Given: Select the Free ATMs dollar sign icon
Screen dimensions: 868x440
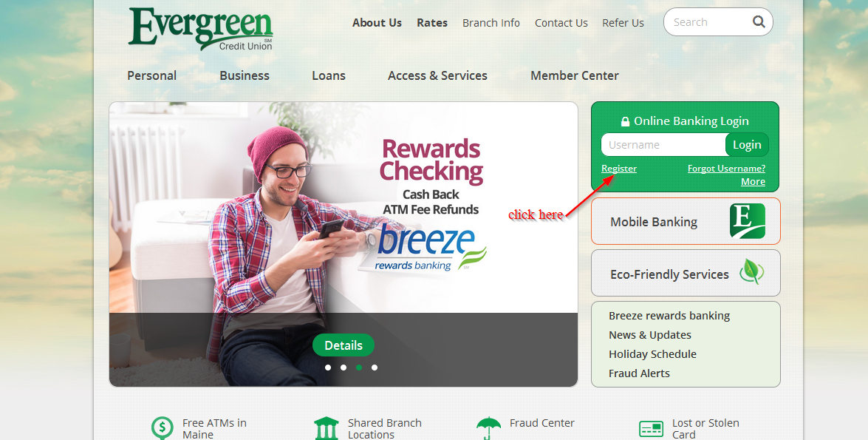Looking at the screenshot, I should [163, 428].
